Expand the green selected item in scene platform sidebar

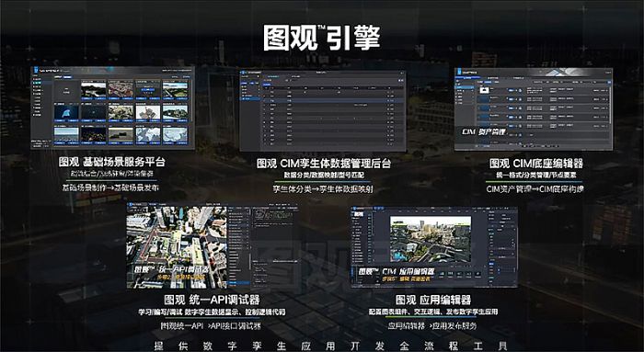click(39, 82)
